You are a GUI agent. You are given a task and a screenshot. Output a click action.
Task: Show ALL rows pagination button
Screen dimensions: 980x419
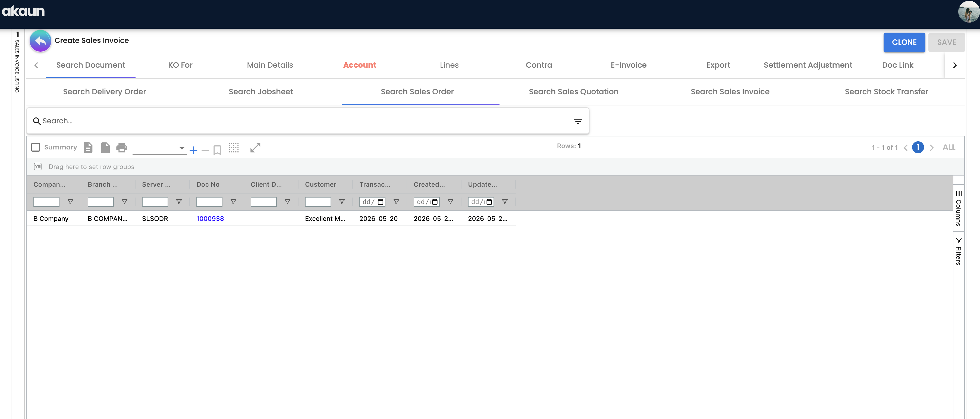point(949,147)
